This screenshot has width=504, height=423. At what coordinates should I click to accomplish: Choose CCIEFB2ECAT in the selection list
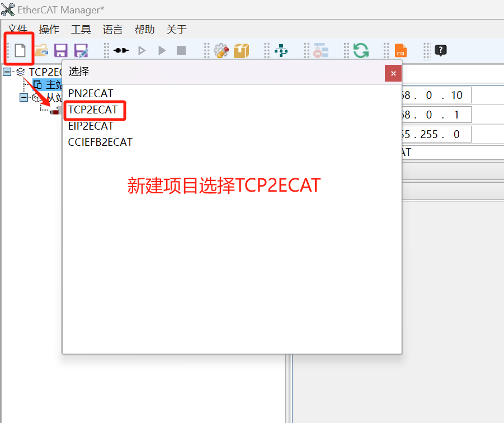[x=100, y=142]
